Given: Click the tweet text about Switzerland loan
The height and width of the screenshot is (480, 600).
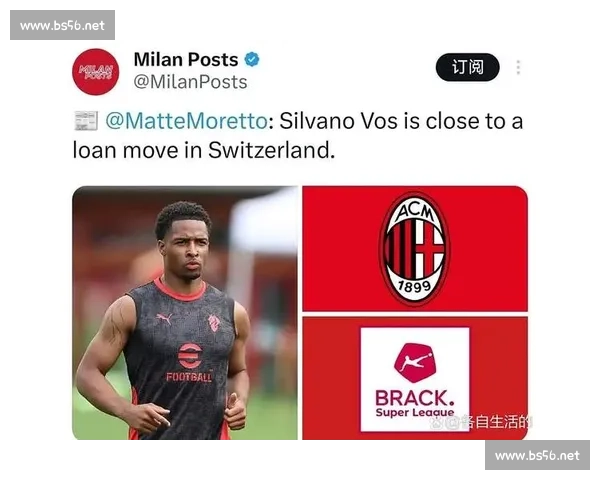Looking at the screenshot, I should point(298,135).
